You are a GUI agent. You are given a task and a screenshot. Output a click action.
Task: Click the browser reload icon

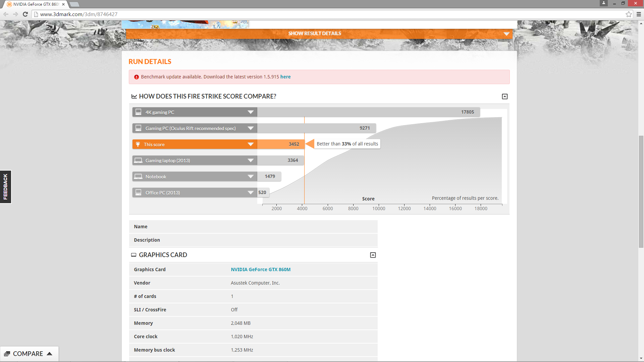point(25,14)
